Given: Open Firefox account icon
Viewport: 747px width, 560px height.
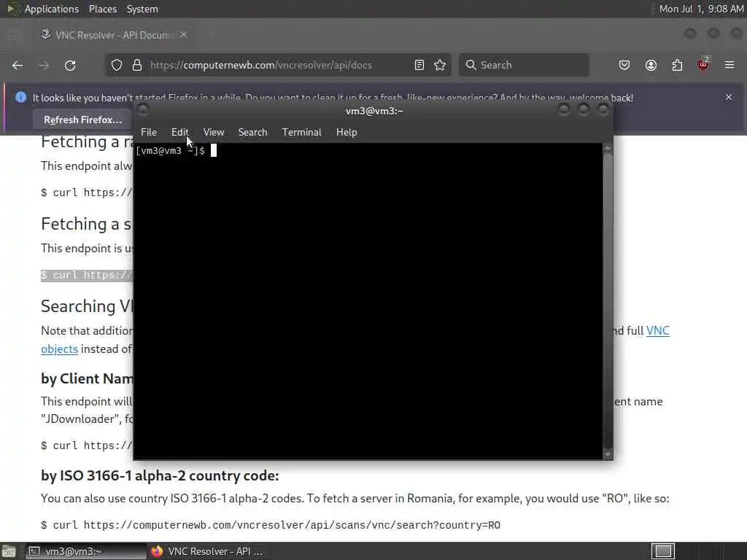Looking at the screenshot, I should tap(651, 65).
